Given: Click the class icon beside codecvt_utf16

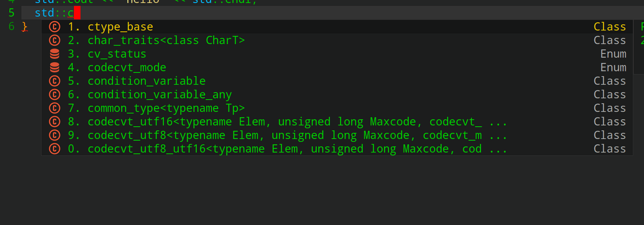Looking at the screenshot, I should [x=54, y=122].
